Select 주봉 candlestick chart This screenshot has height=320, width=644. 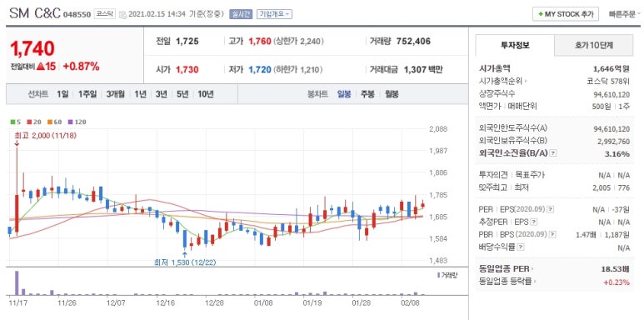coord(367,94)
